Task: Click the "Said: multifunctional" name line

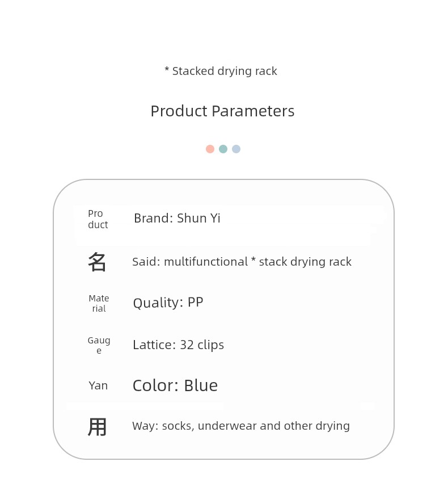Action: 242,262
